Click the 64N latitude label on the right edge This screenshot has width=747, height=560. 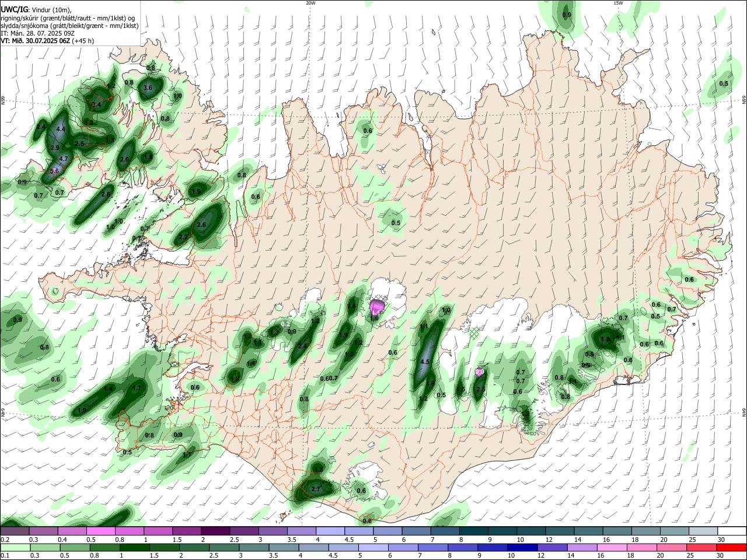(744, 411)
